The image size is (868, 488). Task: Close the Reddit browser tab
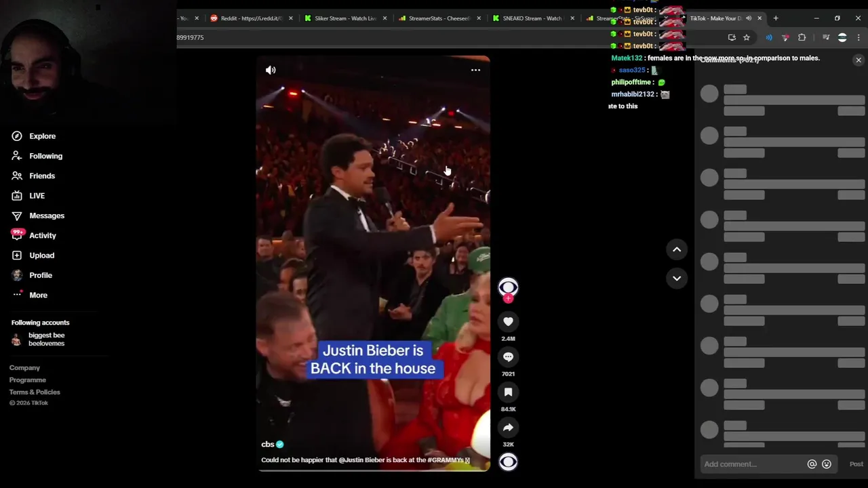point(291,18)
